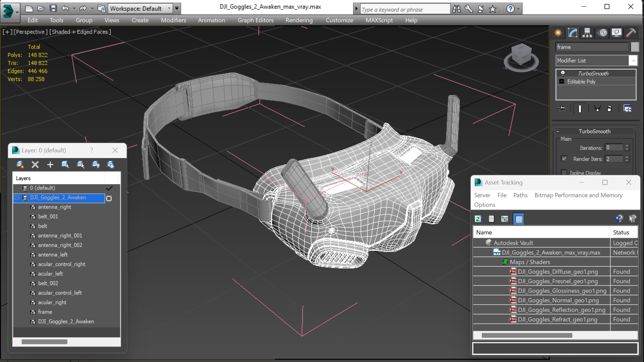Open Bitmap Performance and Memory menu
This screenshot has height=362, width=644.
pos(578,195)
